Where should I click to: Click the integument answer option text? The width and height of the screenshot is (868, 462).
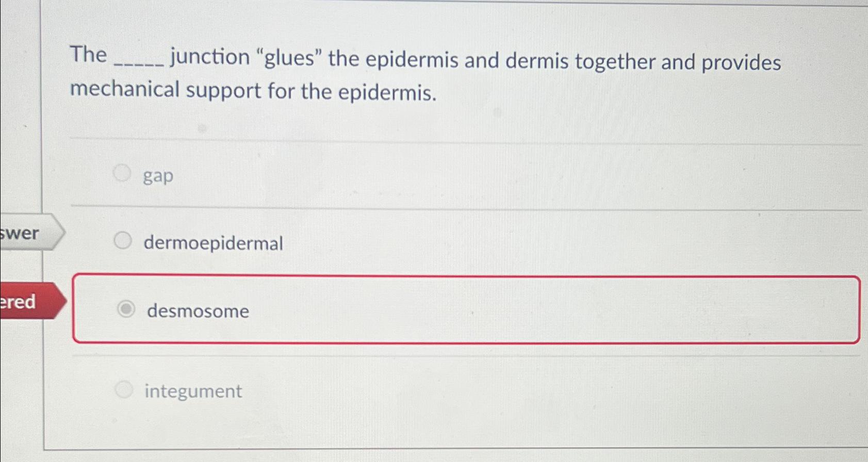tap(193, 391)
